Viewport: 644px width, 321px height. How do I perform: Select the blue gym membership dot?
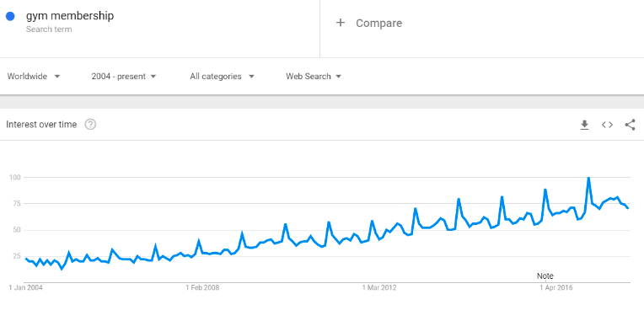click(10, 16)
